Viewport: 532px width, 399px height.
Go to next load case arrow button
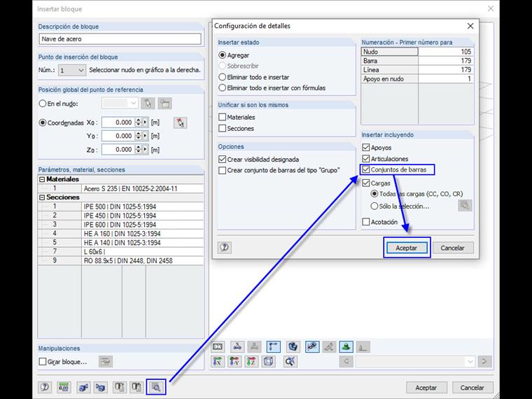pos(484,362)
